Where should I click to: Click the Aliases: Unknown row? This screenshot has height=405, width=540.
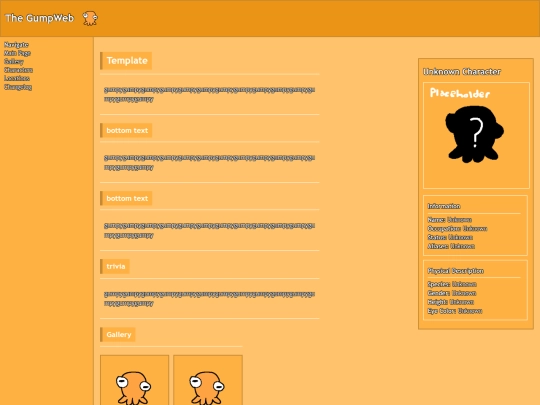pos(451,246)
